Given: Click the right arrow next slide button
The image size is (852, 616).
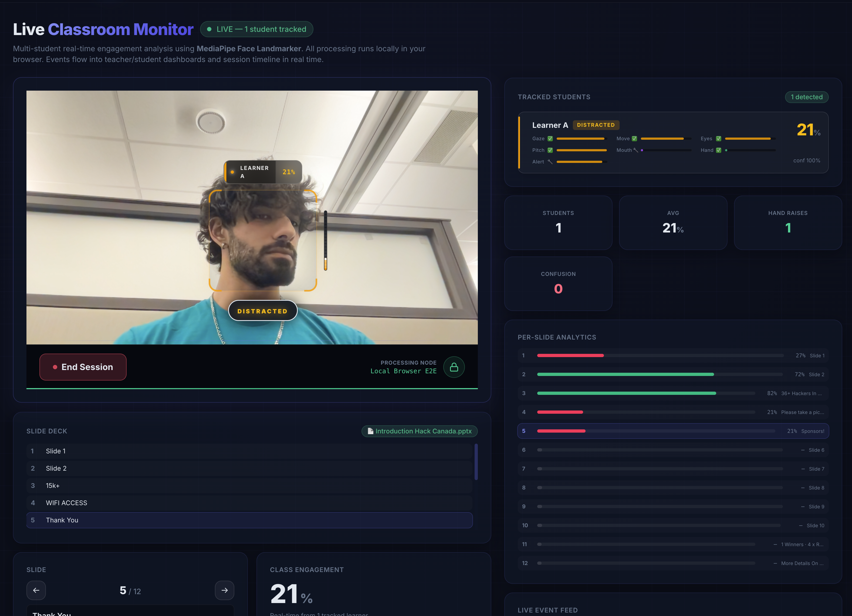Looking at the screenshot, I should tap(224, 590).
